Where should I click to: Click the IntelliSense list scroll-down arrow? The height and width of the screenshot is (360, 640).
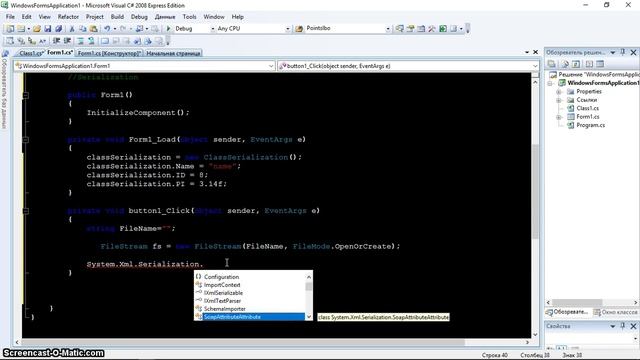tap(309, 317)
